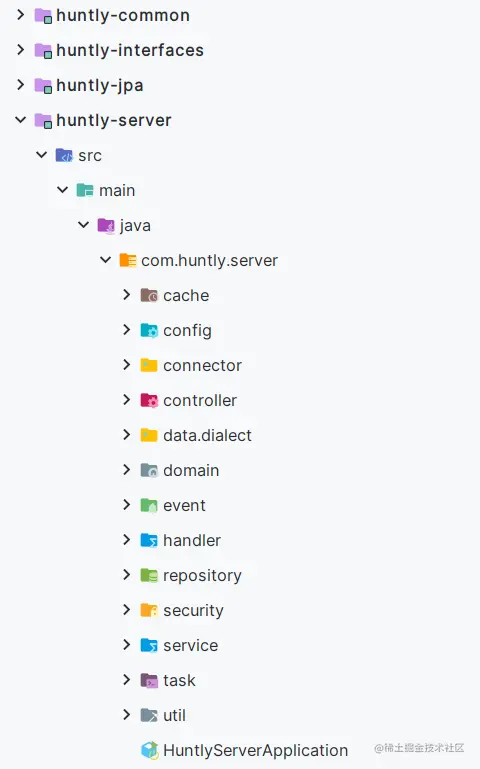Click the huntly-common module folder icon
The image size is (480, 769).
[43, 16]
